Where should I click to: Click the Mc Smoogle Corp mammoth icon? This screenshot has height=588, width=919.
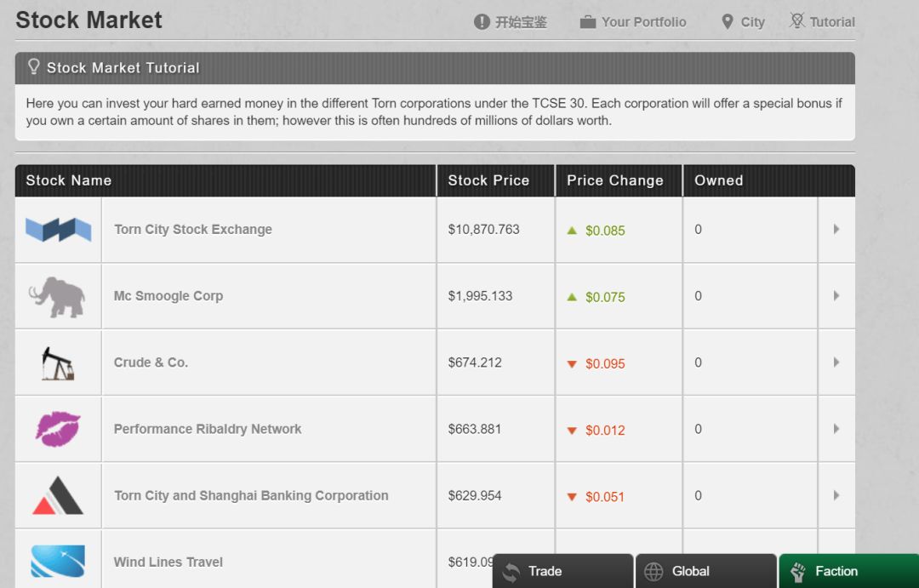(x=57, y=297)
